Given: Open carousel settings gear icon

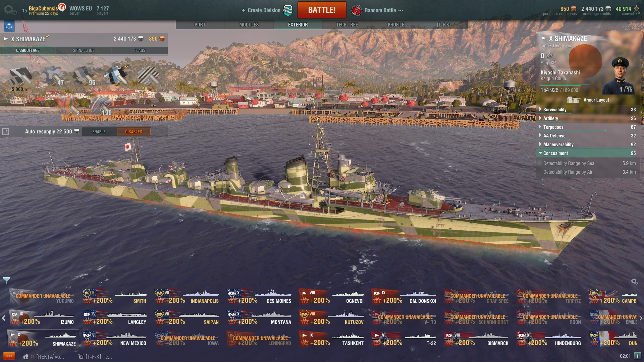Looking at the screenshot, I should (x=634, y=282).
